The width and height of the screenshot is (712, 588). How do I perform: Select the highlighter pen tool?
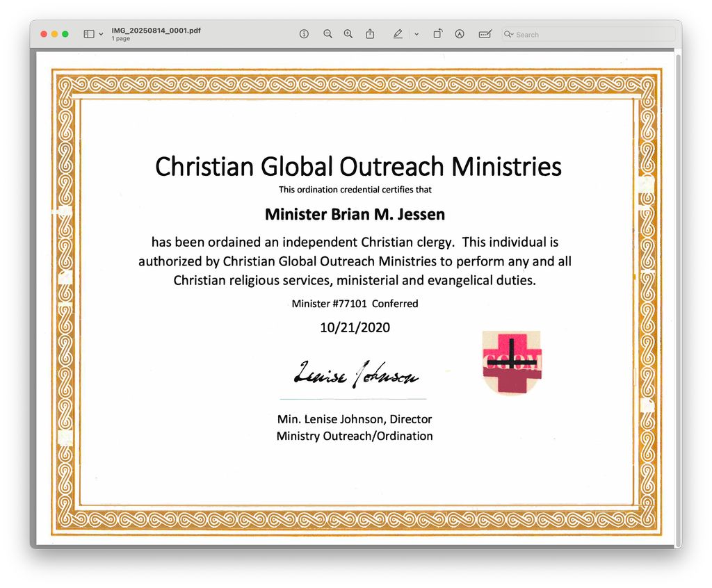click(398, 34)
